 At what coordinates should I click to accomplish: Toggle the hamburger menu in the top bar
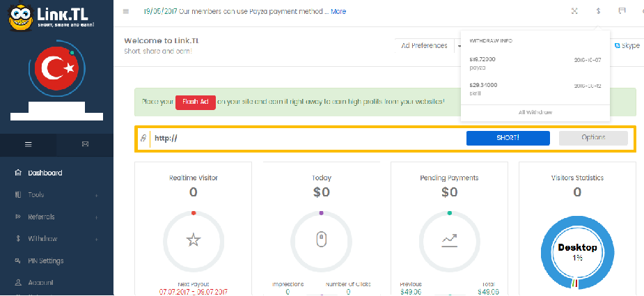[x=126, y=11]
